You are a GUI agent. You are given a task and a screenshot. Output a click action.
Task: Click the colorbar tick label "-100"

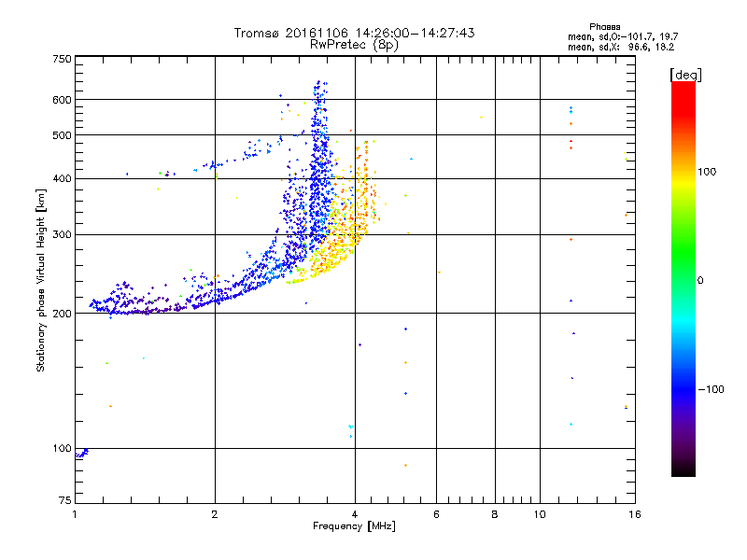[712, 389]
